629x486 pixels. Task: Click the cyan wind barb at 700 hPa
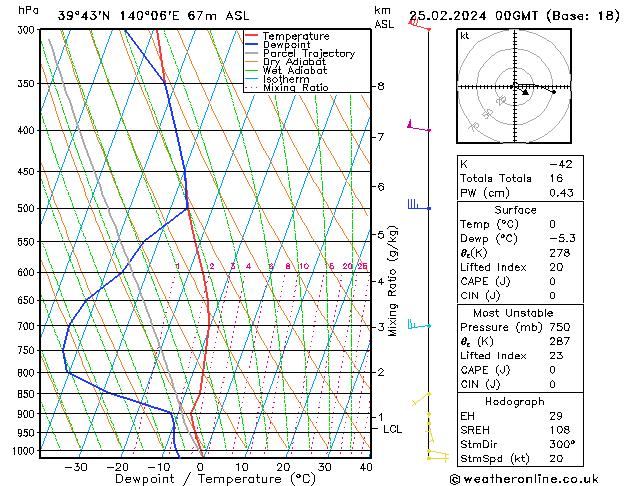pos(419,324)
